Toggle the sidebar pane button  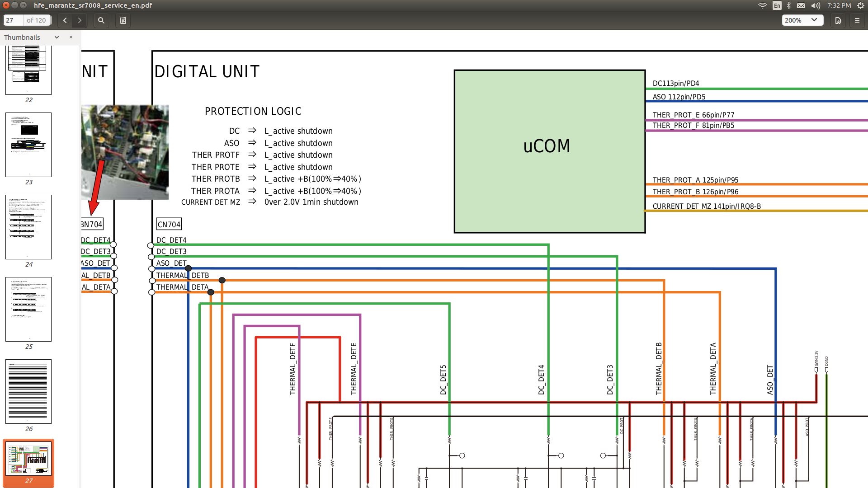tap(123, 20)
